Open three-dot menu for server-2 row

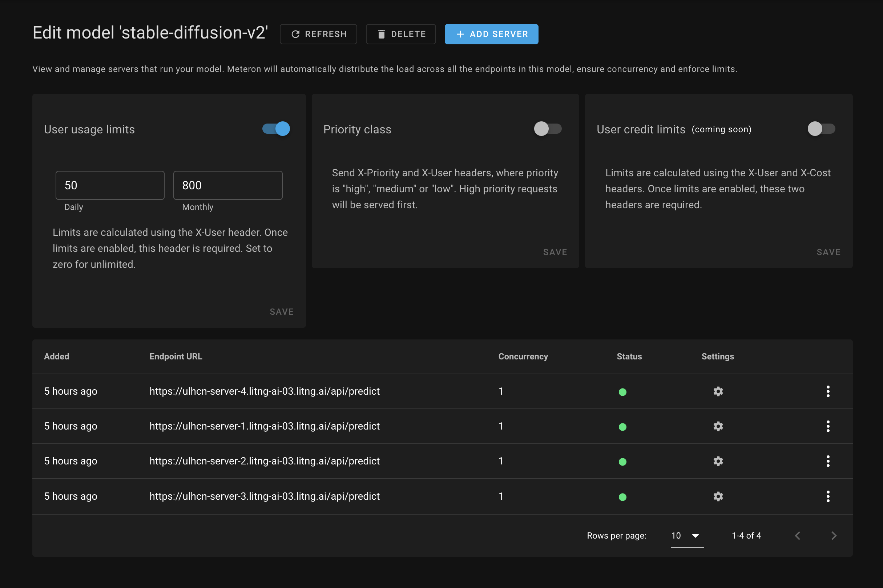tap(827, 461)
